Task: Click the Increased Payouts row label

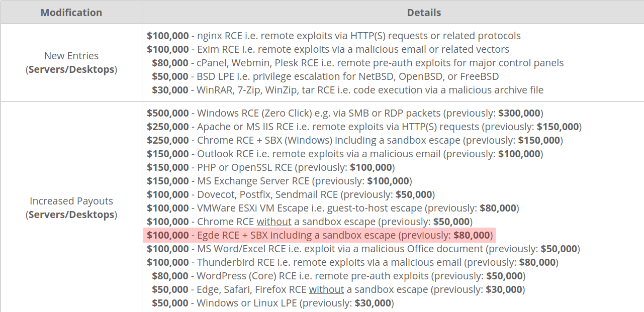Action: click(x=71, y=201)
